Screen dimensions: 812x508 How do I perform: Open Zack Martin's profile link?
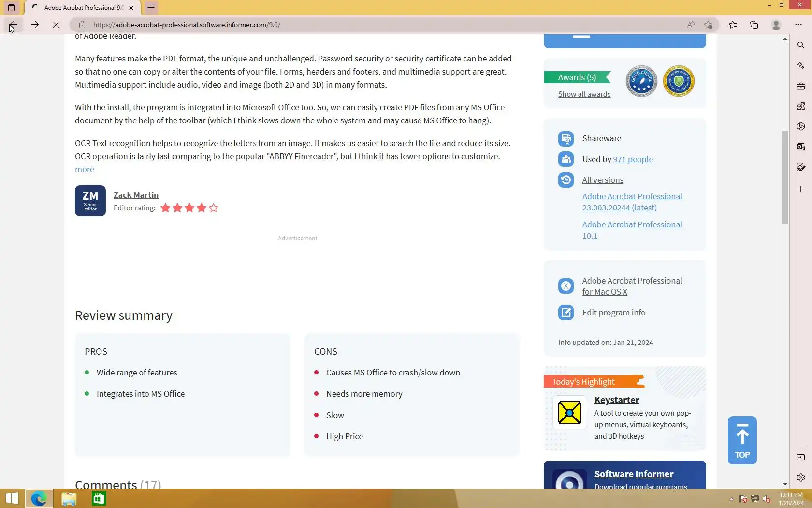136,195
